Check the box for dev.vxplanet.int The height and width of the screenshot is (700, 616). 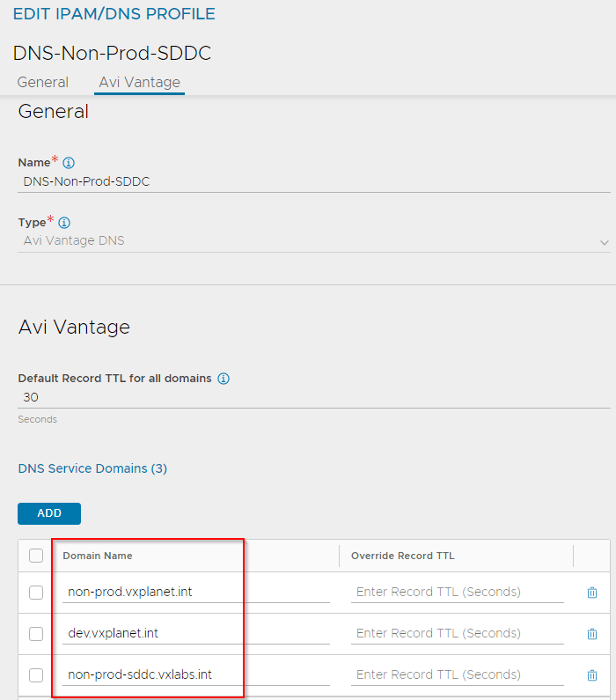36,633
